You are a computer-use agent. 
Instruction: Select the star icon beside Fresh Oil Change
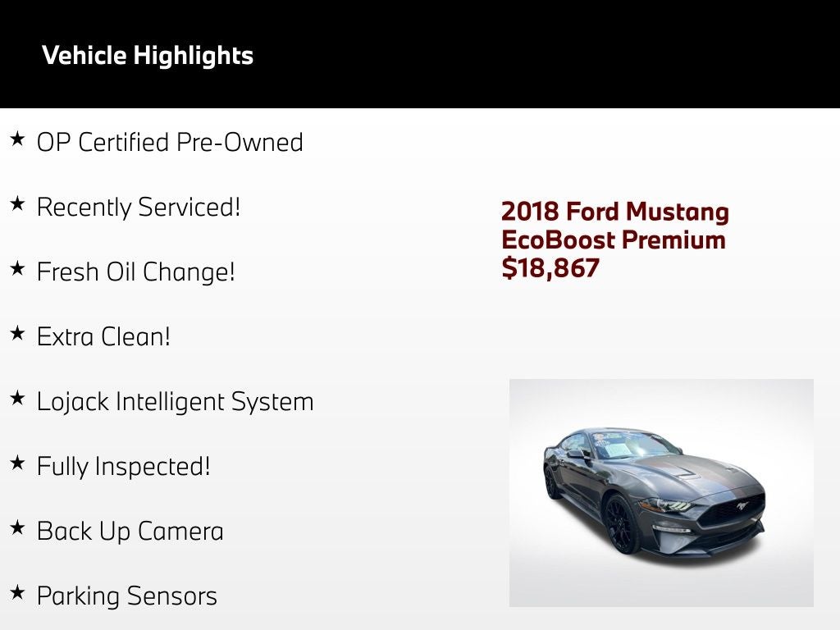[17, 269]
